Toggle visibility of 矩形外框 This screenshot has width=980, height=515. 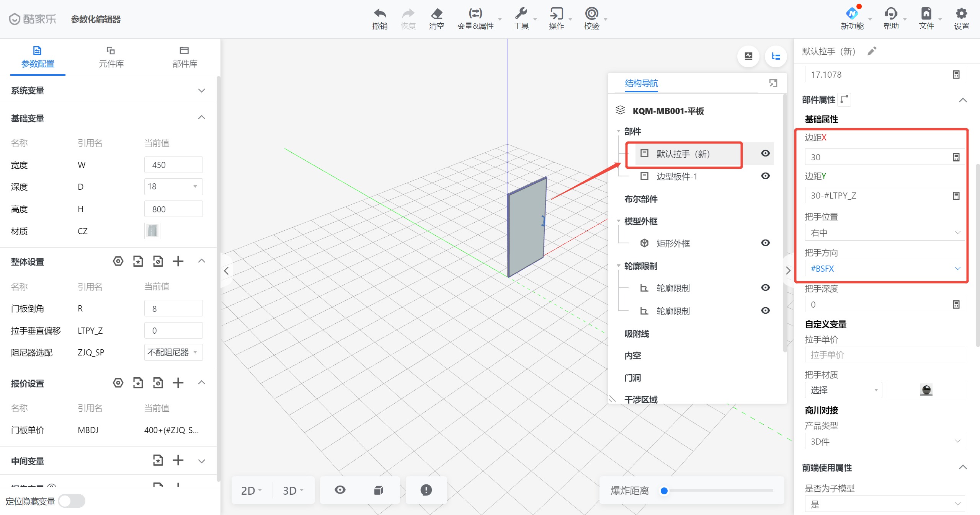(765, 243)
